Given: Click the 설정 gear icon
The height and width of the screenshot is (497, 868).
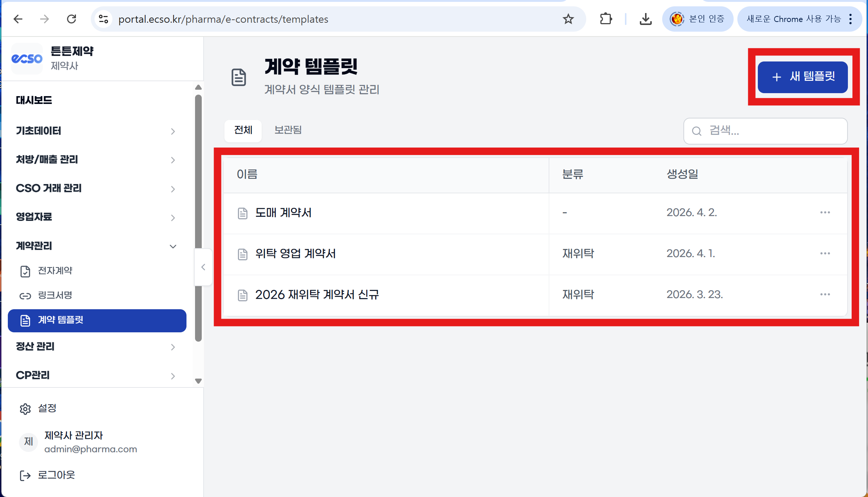Looking at the screenshot, I should tap(25, 409).
